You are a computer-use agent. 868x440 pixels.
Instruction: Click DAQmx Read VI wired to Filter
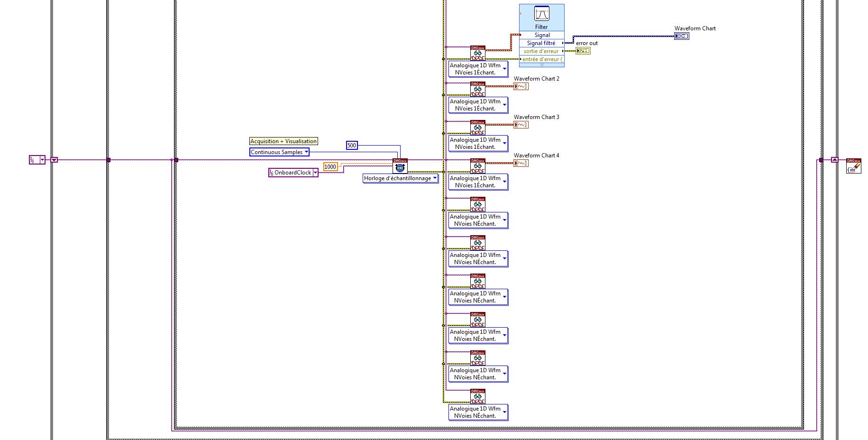click(x=478, y=53)
